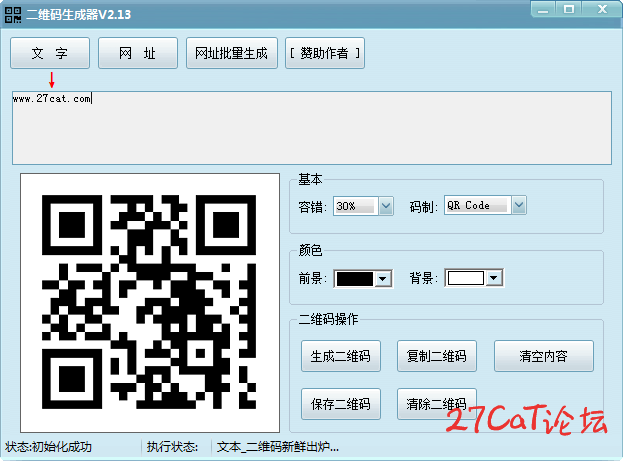This screenshot has height=461, width=623.
Task: Click the 码制 label text
Action: pyautogui.click(x=423, y=207)
